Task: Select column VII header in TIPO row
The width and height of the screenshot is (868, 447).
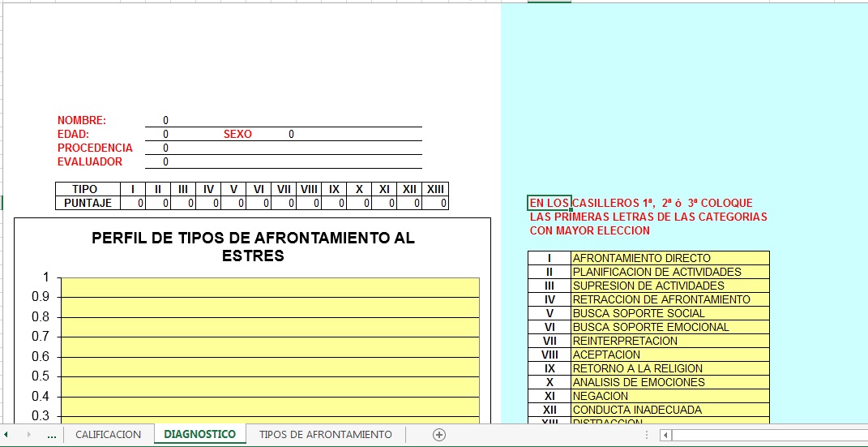Action: 284,190
